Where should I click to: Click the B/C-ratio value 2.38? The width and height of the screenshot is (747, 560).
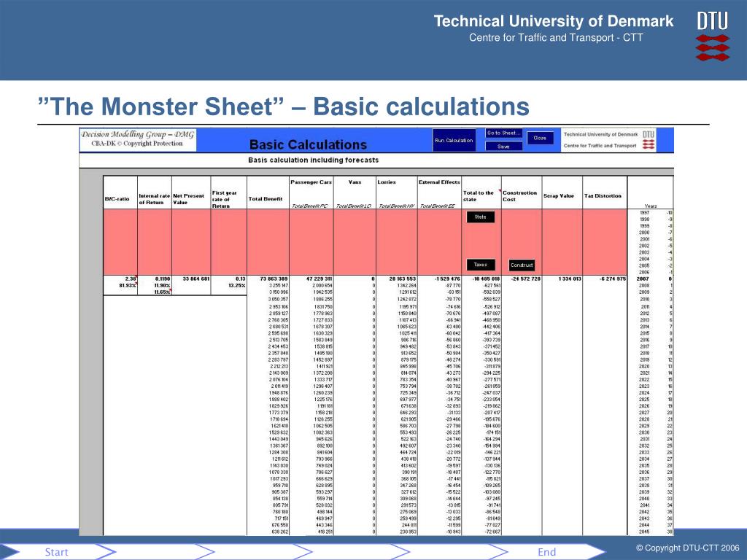point(131,279)
